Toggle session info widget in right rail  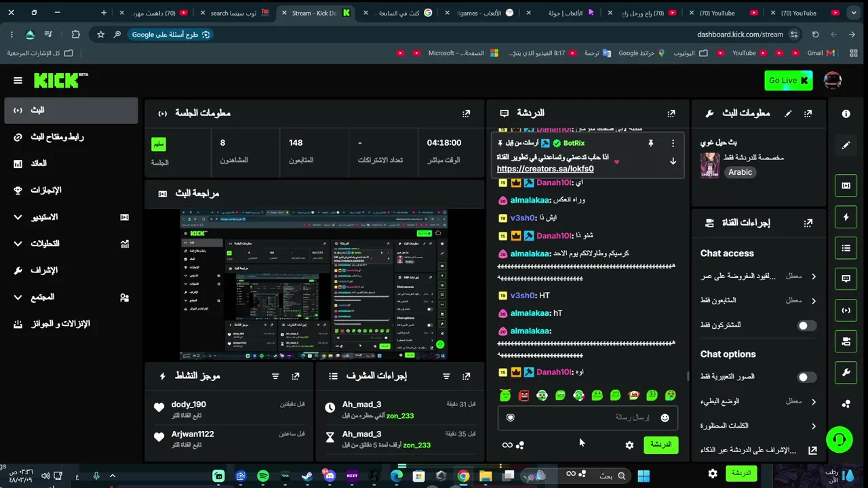click(x=846, y=310)
